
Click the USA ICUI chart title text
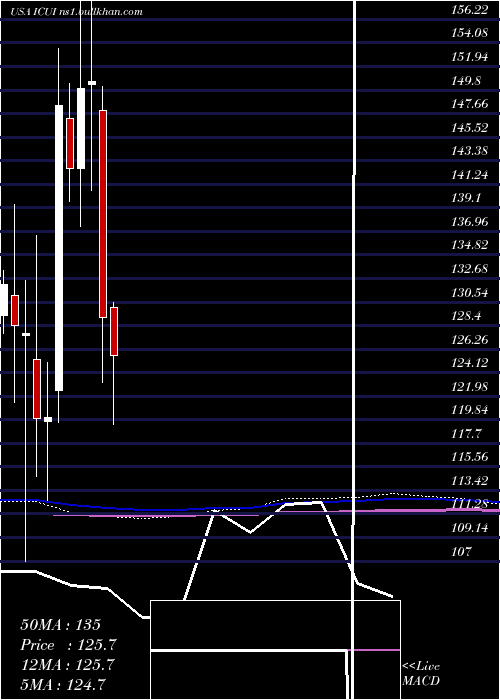77,11
